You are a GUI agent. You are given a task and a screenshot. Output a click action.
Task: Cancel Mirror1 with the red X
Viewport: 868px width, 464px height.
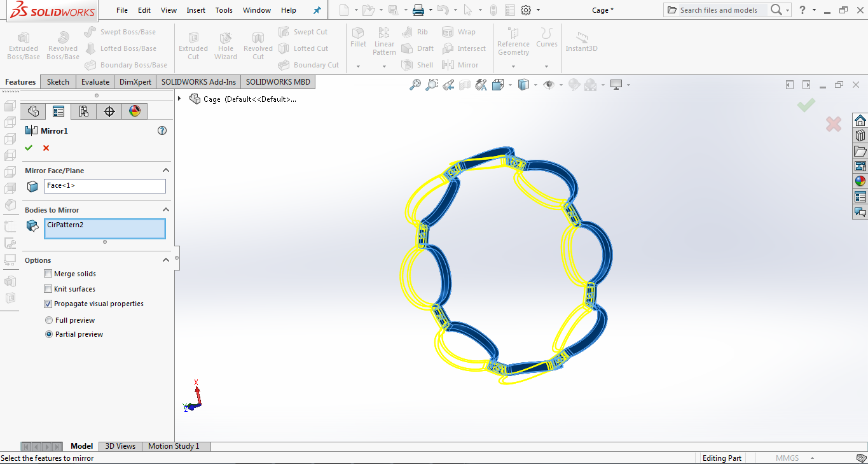click(x=46, y=148)
